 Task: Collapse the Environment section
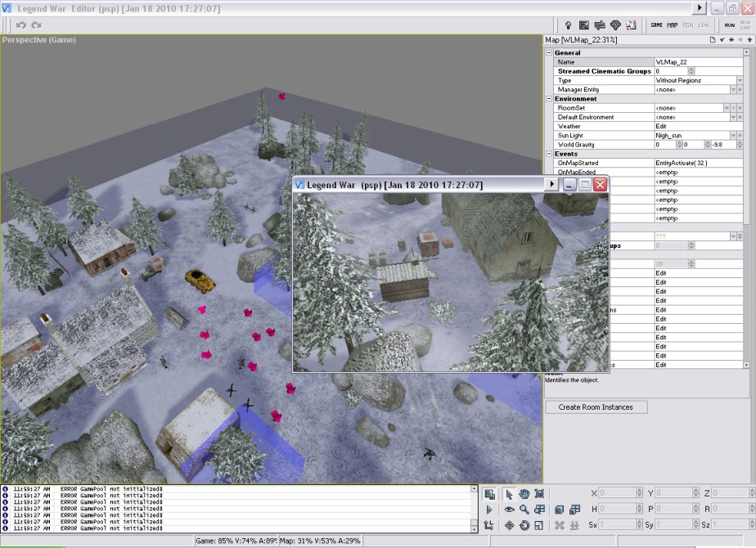point(548,98)
